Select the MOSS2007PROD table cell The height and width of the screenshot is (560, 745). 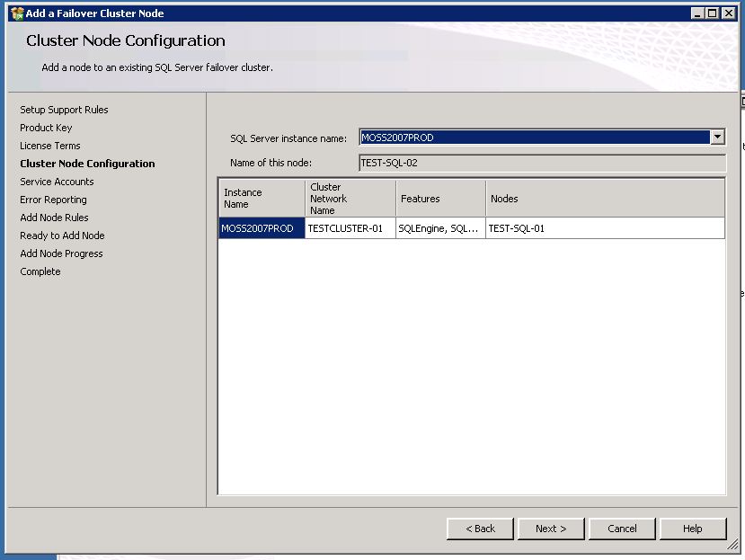click(x=262, y=228)
